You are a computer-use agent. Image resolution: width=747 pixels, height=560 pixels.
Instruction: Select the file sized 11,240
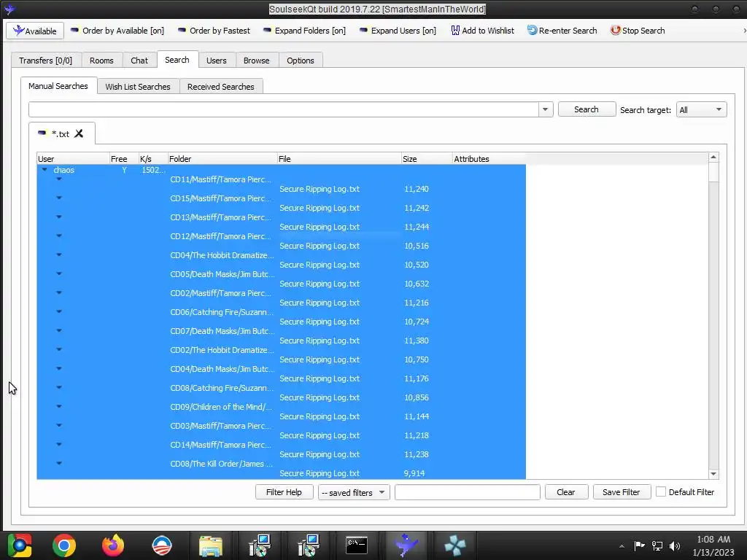281,189
